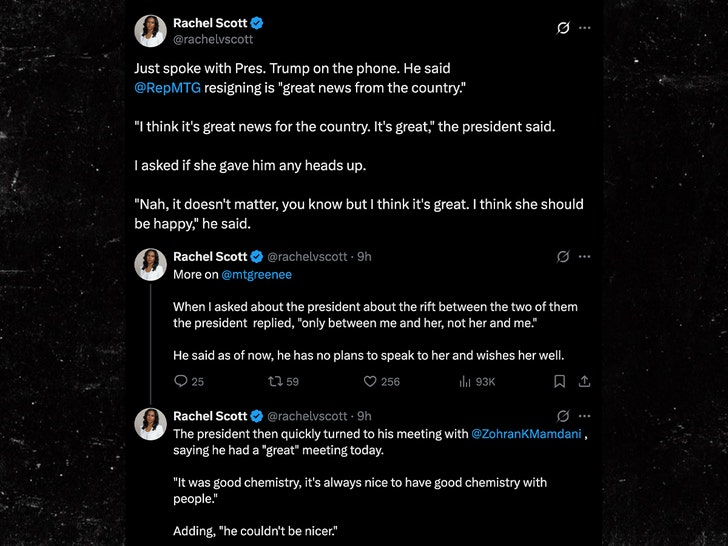Bookmark the second Rachel Scott reply
The image size is (728, 546).
coord(559,381)
